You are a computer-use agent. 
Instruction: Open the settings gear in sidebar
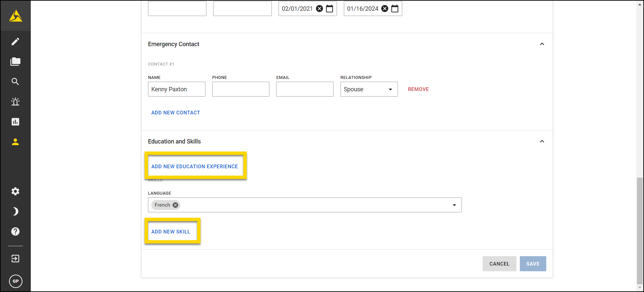pos(15,191)
